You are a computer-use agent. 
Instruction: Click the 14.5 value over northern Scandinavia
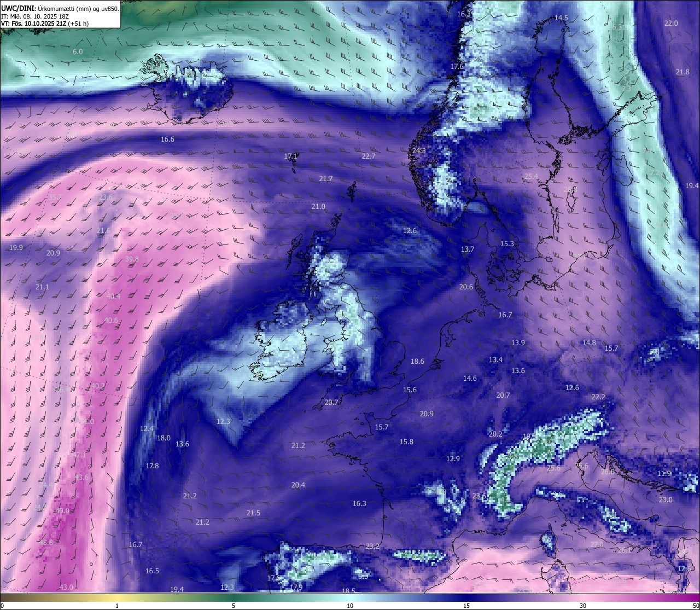click(561, 18)
